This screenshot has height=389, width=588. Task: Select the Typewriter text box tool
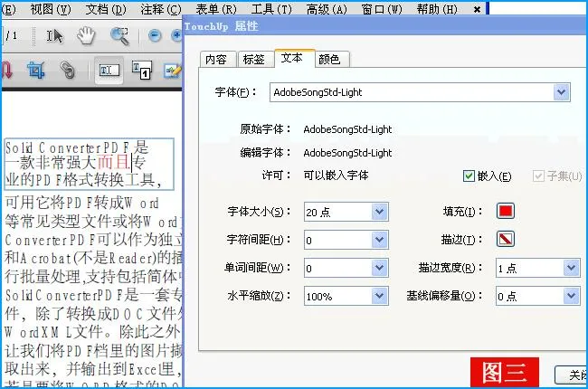click(x=142, y=71)
